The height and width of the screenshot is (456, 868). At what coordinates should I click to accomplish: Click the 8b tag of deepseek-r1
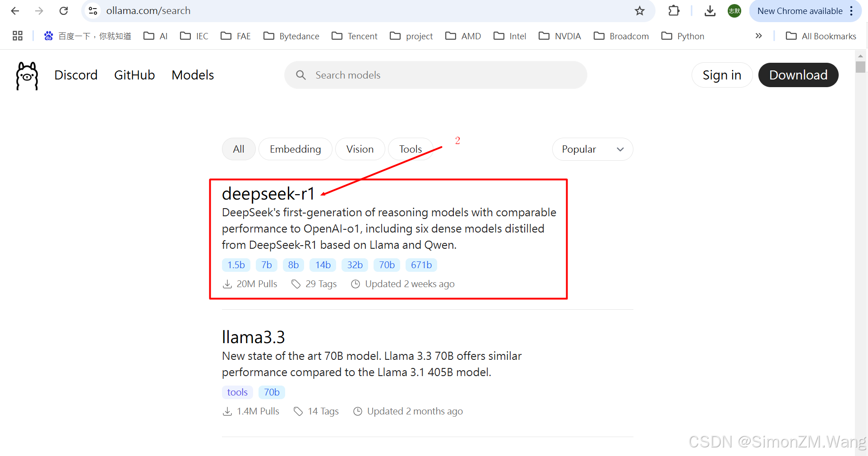(293, 265)
